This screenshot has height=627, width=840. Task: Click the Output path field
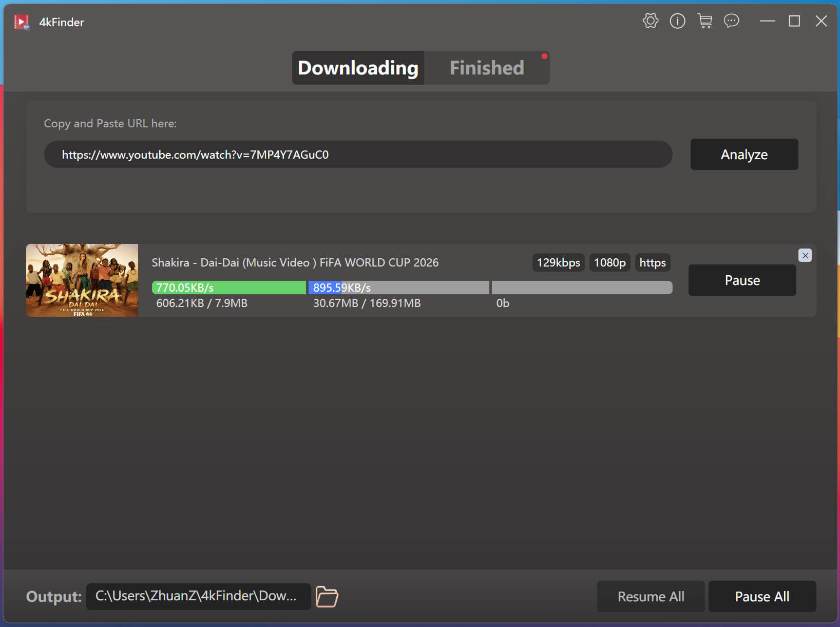tap(198, 596)
